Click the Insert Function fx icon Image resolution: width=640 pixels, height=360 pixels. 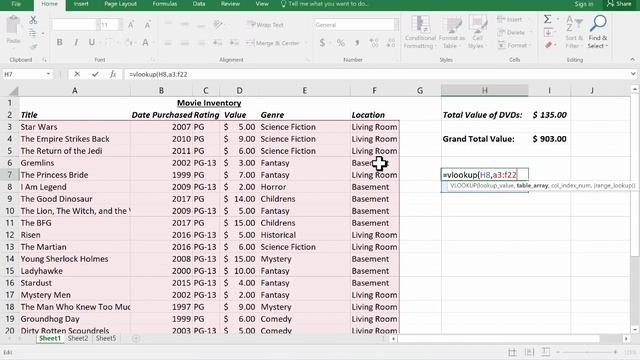click(x=113, y=74)
